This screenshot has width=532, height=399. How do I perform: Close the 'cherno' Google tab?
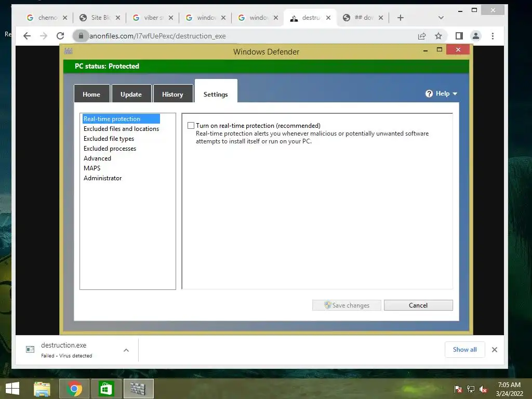coord(65,18)
